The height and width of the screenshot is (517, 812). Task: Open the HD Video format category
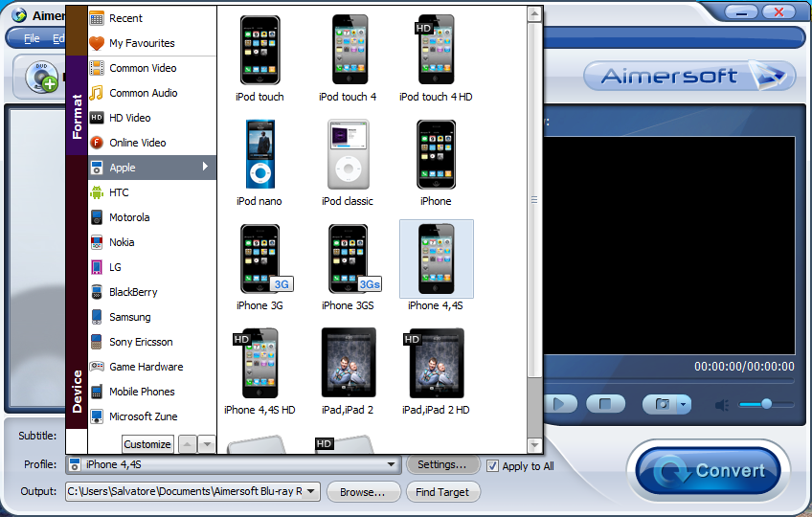129,118
